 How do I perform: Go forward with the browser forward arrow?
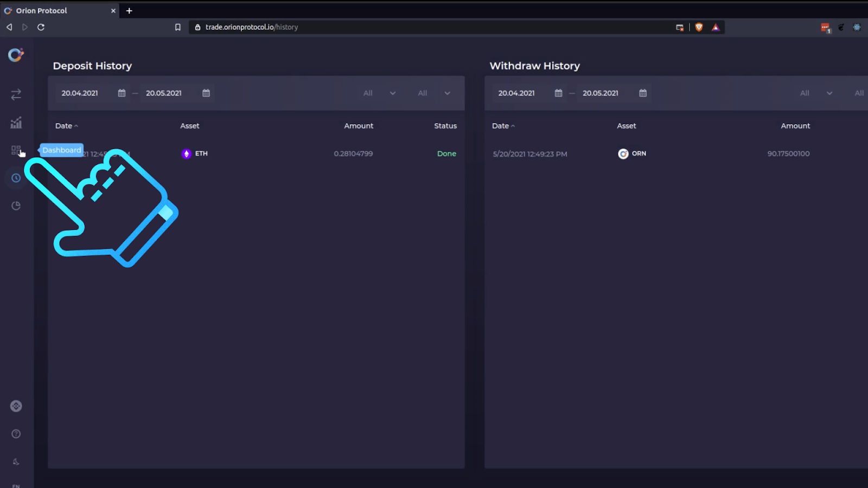[x=25, y=27]
